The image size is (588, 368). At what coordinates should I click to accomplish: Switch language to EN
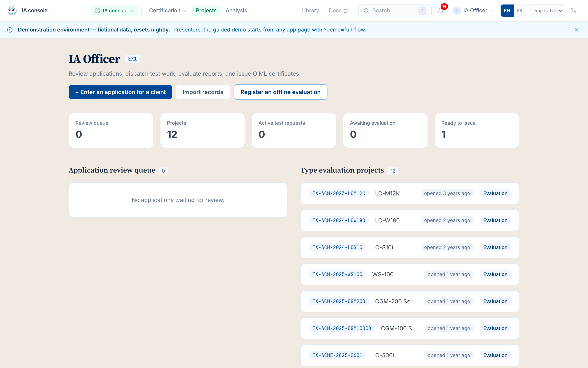pyautogui.click(x=507, y=10)
